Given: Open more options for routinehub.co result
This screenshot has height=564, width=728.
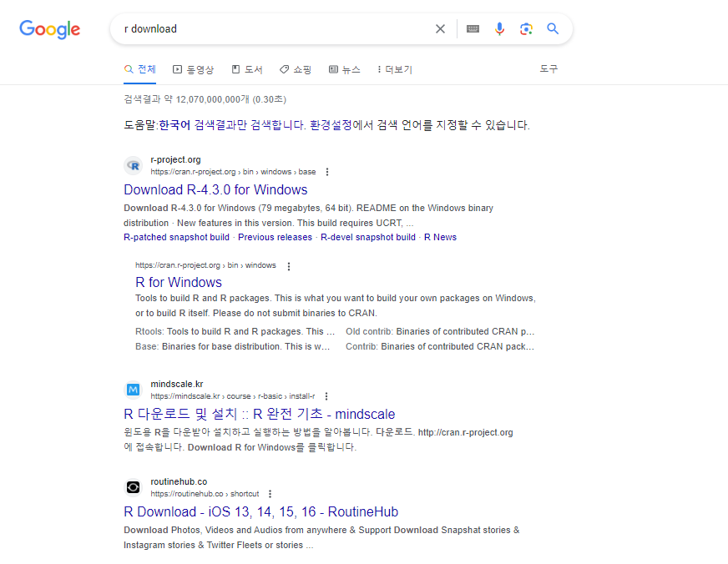Looking at the screenshot, I should [270, 494].
